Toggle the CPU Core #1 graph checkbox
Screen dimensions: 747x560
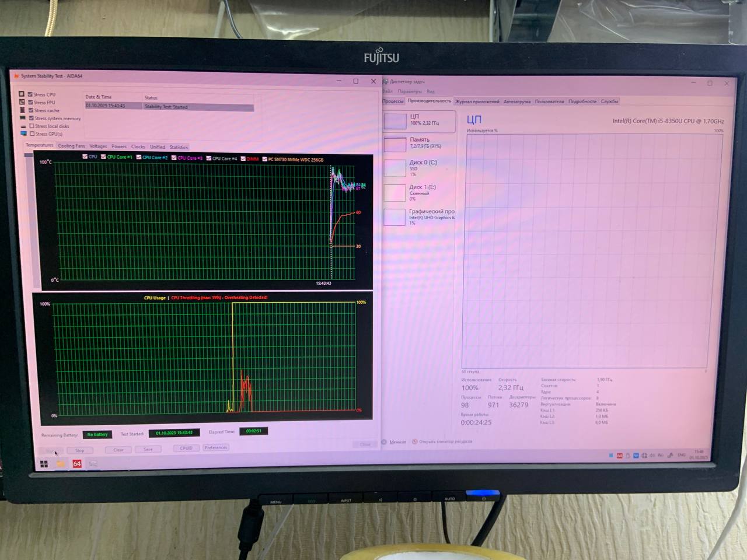click(103, 157)
